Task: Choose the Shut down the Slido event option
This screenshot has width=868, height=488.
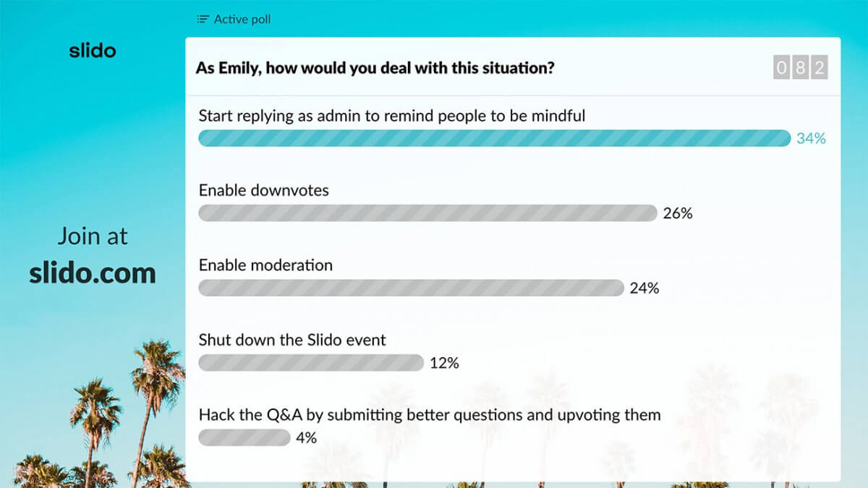Action: click(x=292, y=340)
